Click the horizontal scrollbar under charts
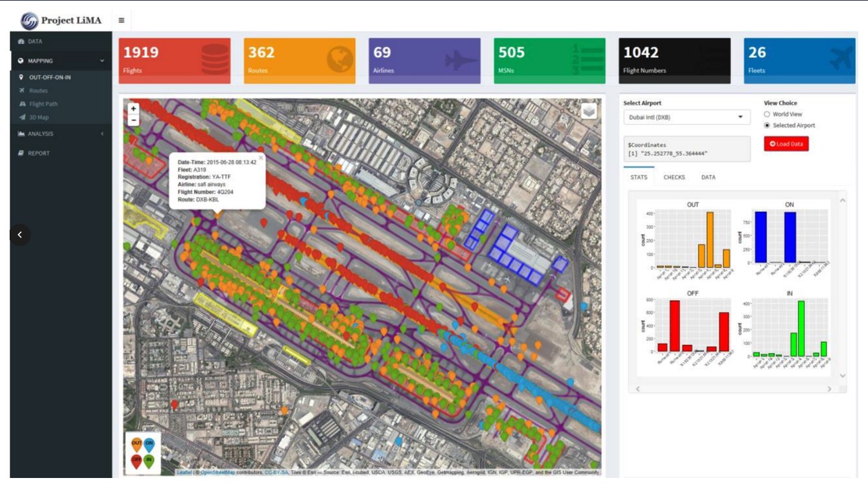This screenshot has width=868, height=487. point(734,389)
